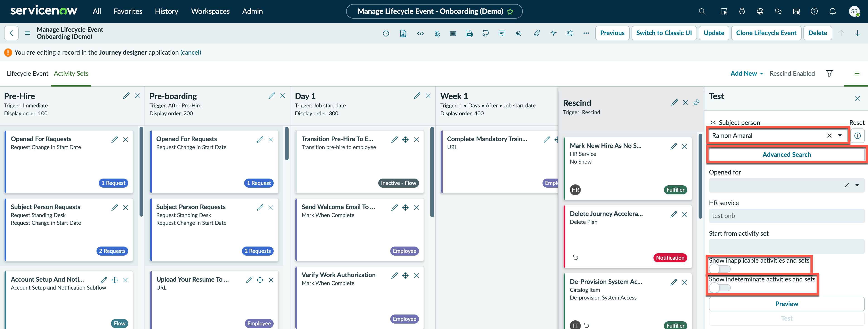The image size is (868, 329).
Task: Click the Pre-Hire column vertical scrollbar
Action: [142, 172]
